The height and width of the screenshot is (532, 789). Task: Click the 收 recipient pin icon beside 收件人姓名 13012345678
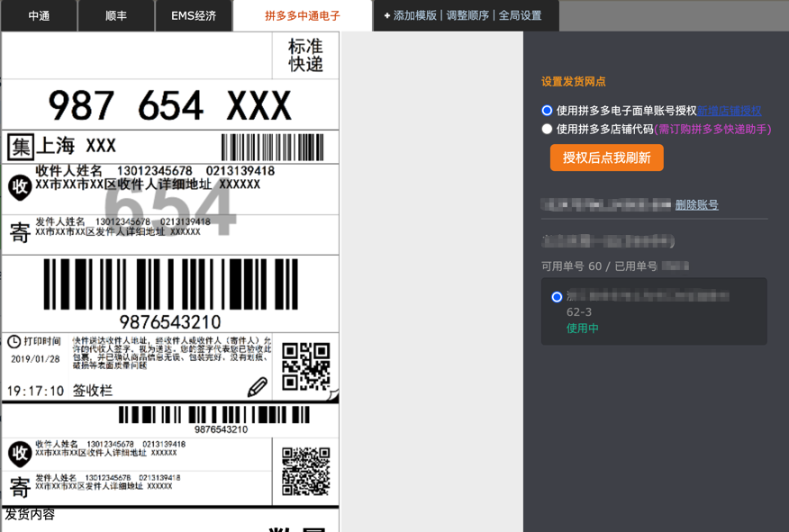coord(20,187)
